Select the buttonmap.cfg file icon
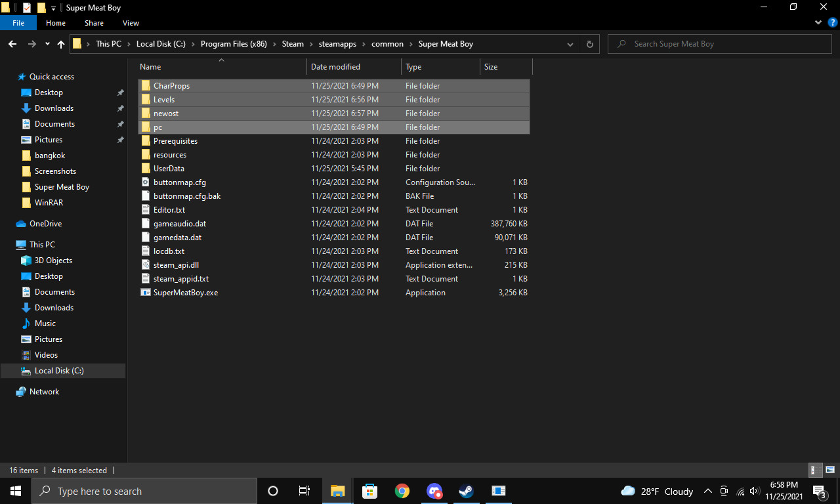This screenshot has width=840, height=504. tap(146, 182)
